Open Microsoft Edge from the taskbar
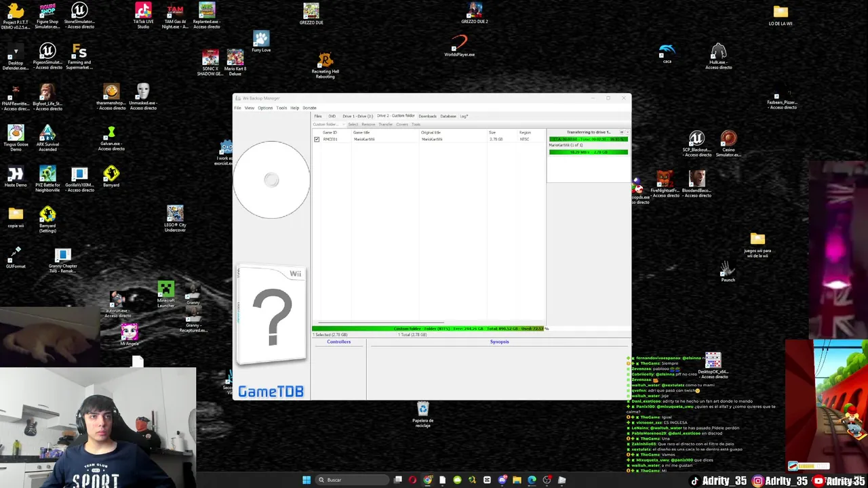 click(532, 480)
